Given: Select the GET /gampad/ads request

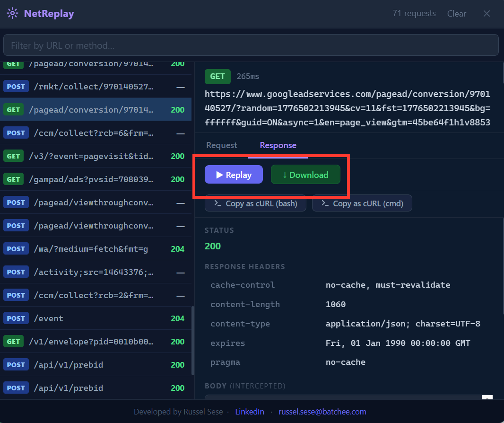Looking at the screenshot, I should pyautogui.click(x=95, y=179).
